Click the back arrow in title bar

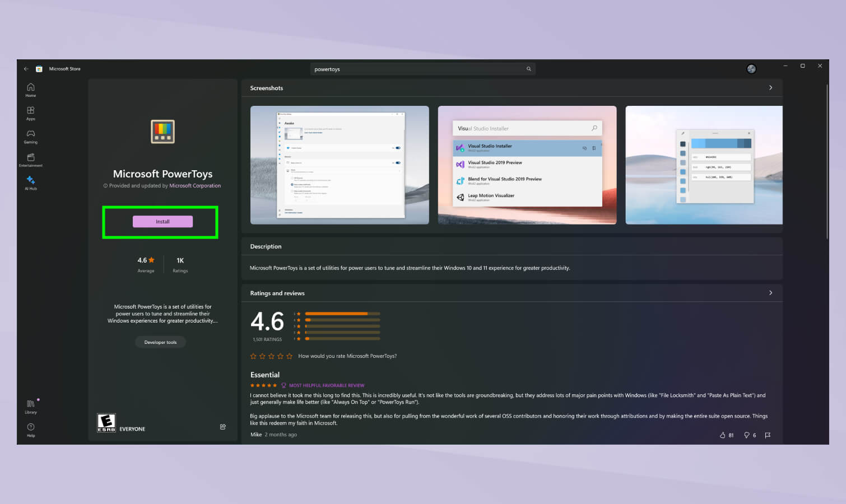tap(26, 69)
